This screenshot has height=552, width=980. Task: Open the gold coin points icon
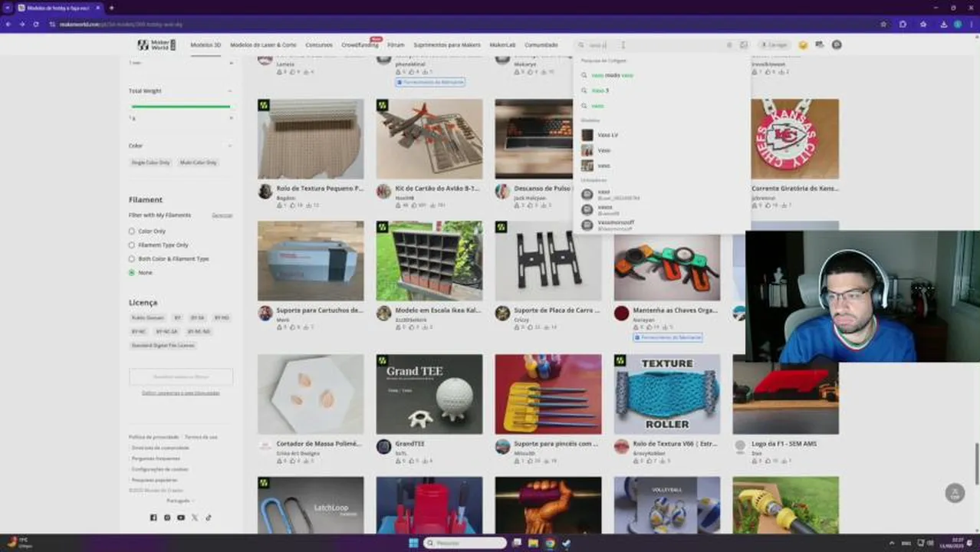click(x=803, y=45)
